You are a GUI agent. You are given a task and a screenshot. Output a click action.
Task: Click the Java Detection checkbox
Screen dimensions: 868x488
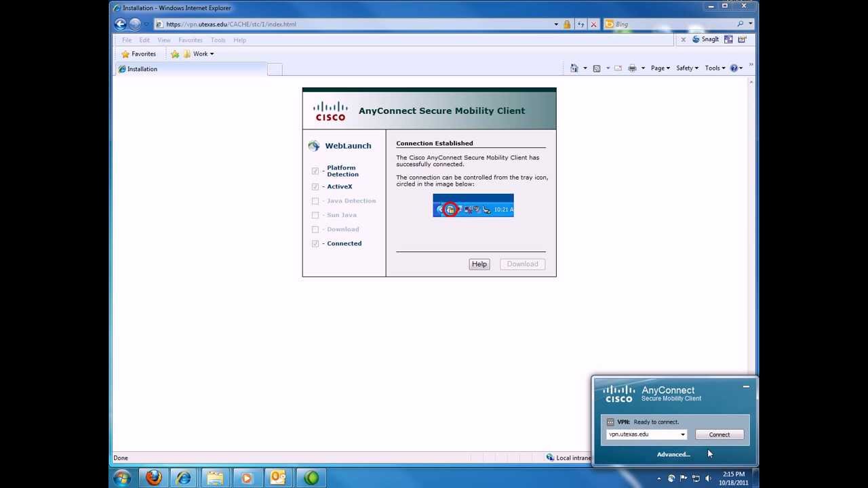[x=315, y=201]
